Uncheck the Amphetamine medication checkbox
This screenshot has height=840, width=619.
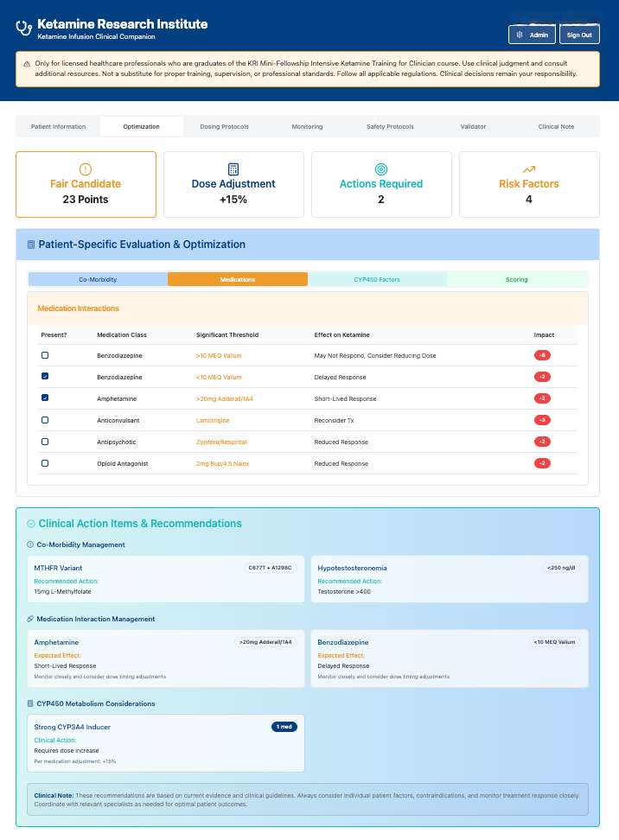coord(45,398)
